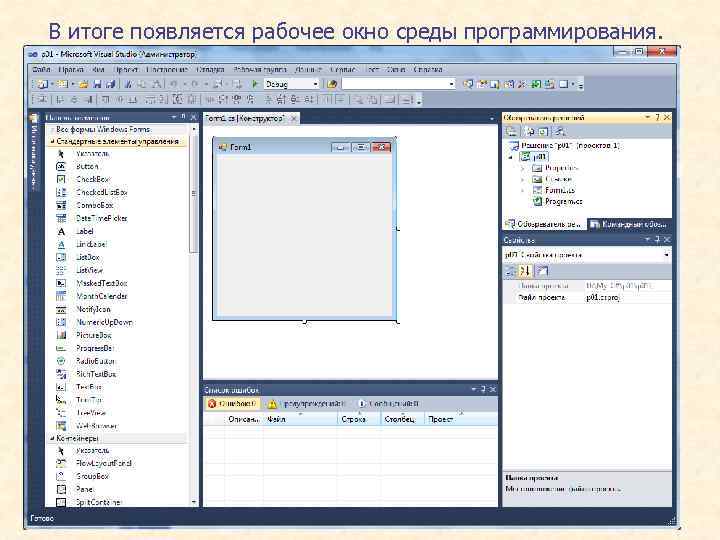Viewport: 720px width, 540px height.
Task: Select the TextBox toolbox item
Action: click(x=89, y=387)
